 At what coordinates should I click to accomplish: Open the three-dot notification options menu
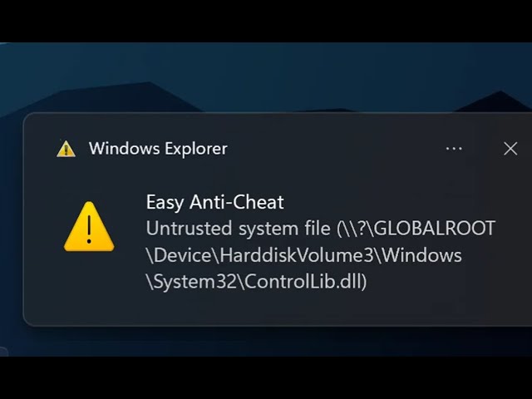tap(454, 149)
